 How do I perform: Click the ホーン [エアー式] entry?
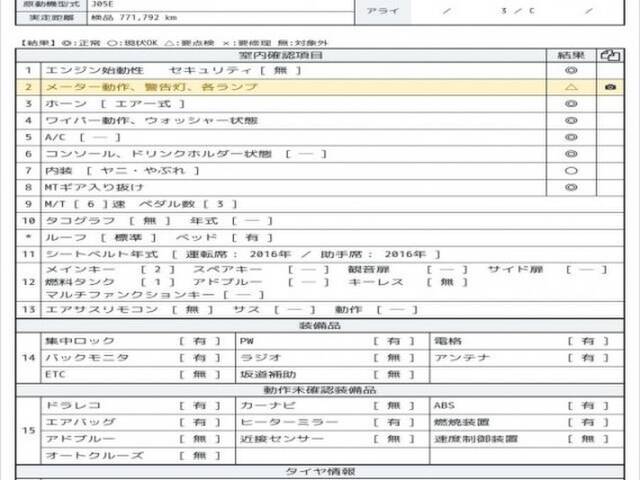pos(115,104)
